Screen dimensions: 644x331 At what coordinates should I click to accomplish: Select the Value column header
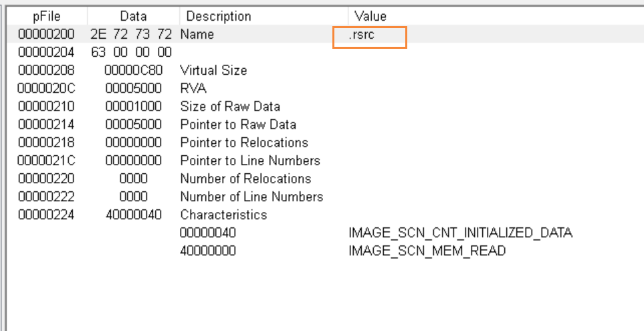370,16
